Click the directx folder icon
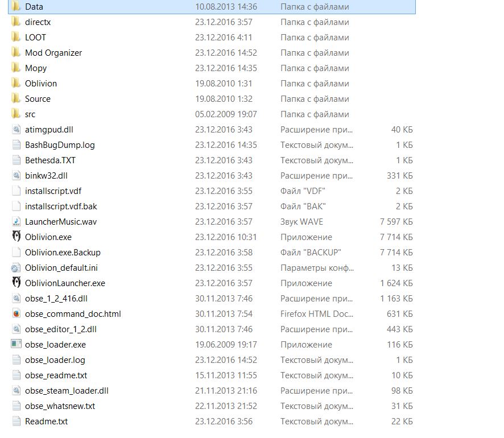Viewport: 504px width, 438px height. click(x=15, y=21)
